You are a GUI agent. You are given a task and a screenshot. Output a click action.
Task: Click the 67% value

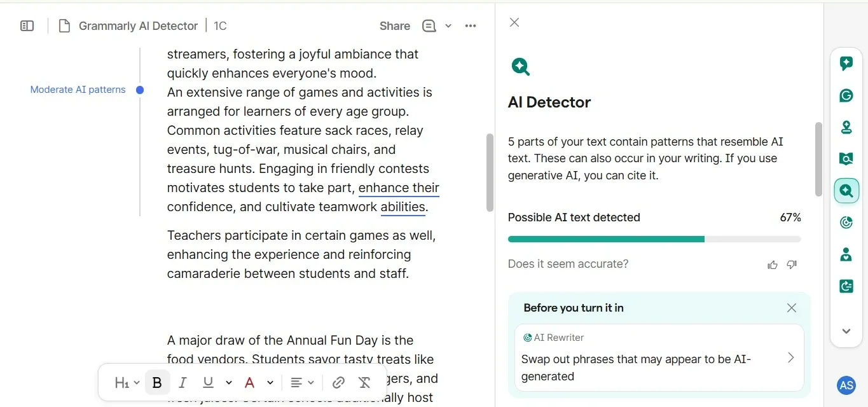point(790,217)
